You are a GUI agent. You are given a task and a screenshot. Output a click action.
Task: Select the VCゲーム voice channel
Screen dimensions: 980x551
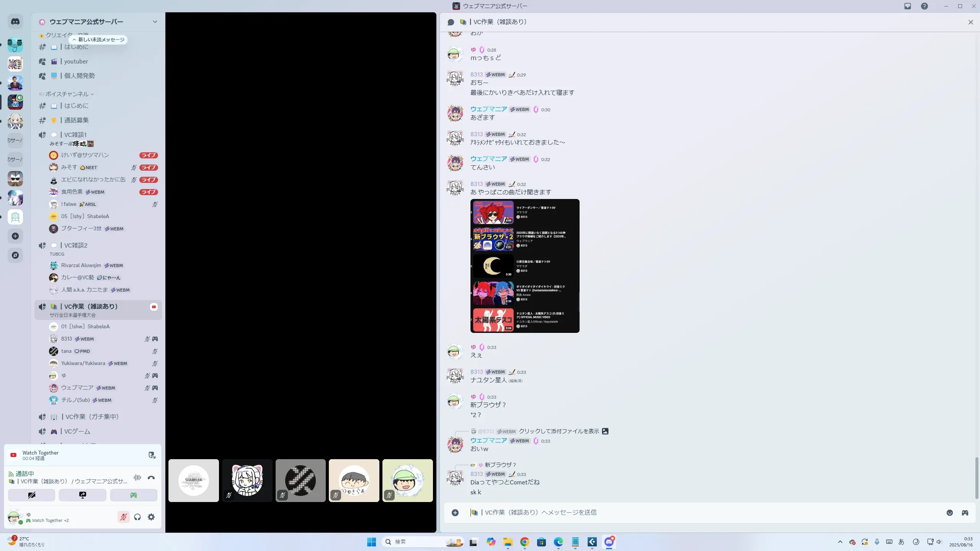77,432
